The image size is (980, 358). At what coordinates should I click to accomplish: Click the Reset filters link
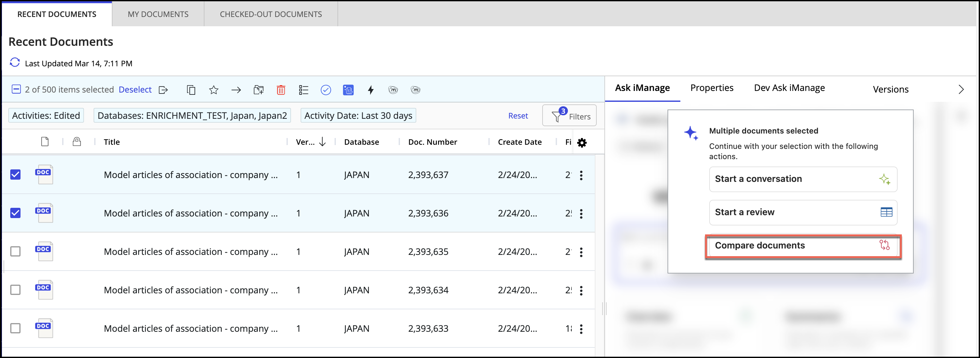pyautogui.click(x=518, y=116)
